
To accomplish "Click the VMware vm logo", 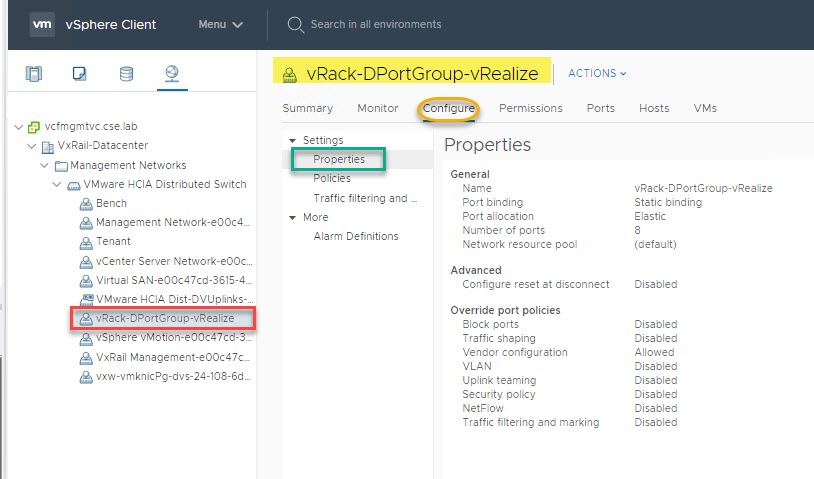I will click(x=42, y=24).
